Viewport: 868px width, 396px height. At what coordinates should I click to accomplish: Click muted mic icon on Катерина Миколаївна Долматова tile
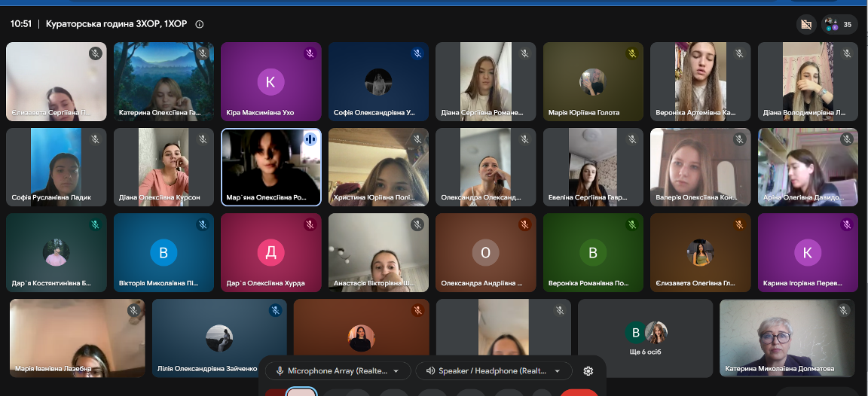844,310
